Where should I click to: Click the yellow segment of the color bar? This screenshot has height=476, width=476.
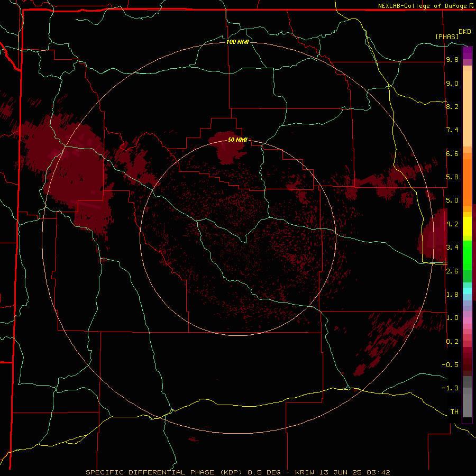coord(467,226)
